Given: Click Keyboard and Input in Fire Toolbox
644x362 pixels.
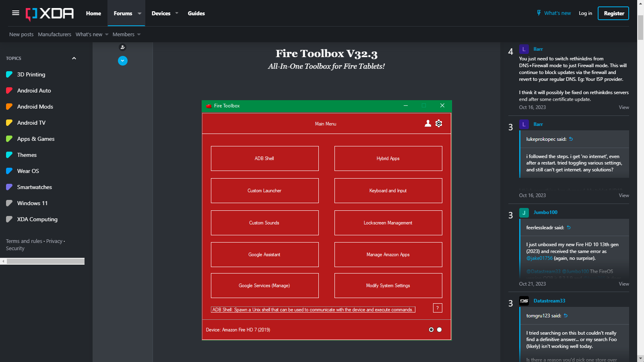Looking at the screenshot, I should (388, 191).
